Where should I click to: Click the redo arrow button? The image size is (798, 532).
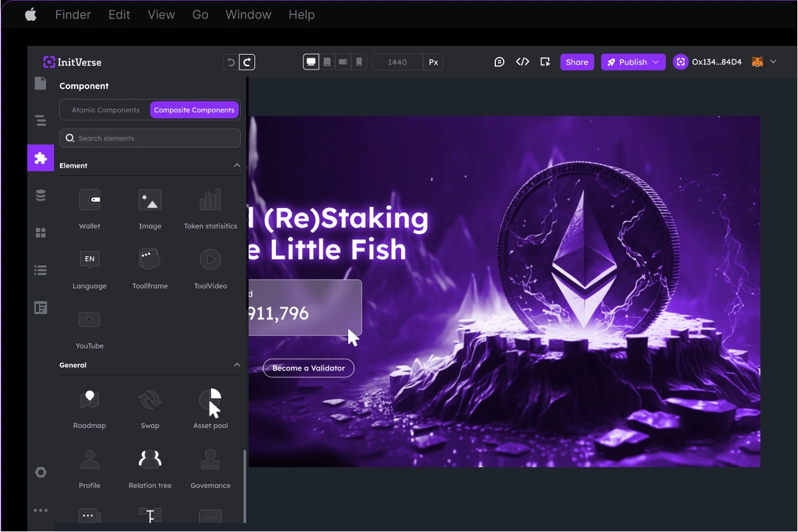[x=247, y=62]
